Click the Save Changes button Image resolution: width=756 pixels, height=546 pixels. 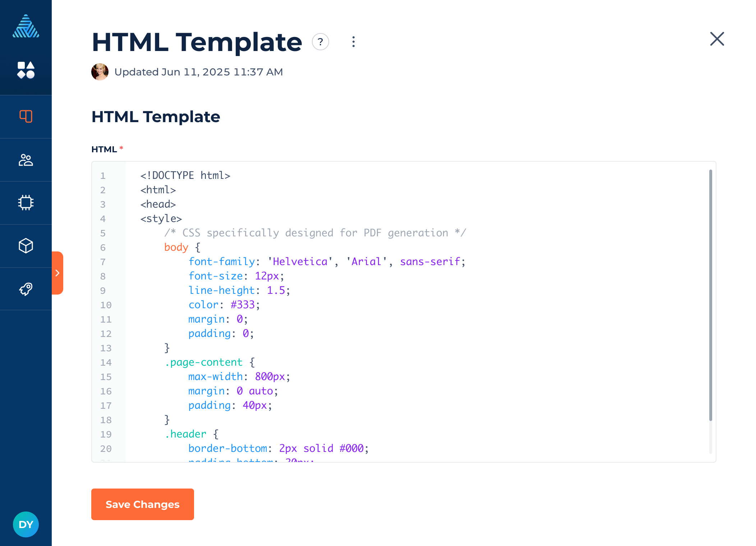(142, 504)
